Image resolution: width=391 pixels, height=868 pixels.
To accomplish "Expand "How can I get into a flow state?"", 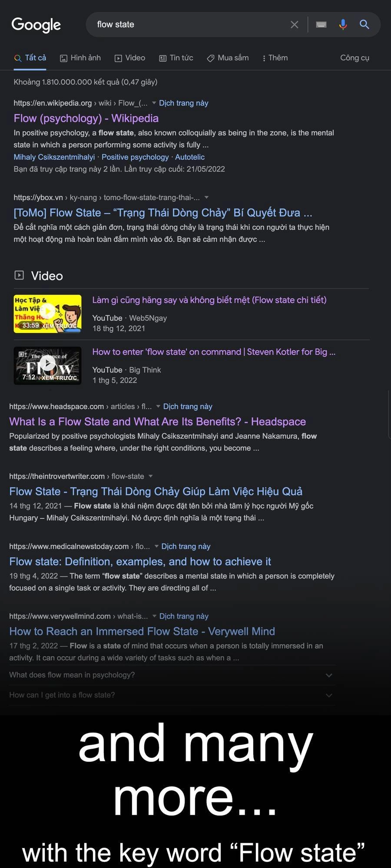I will tap(172, 695).
